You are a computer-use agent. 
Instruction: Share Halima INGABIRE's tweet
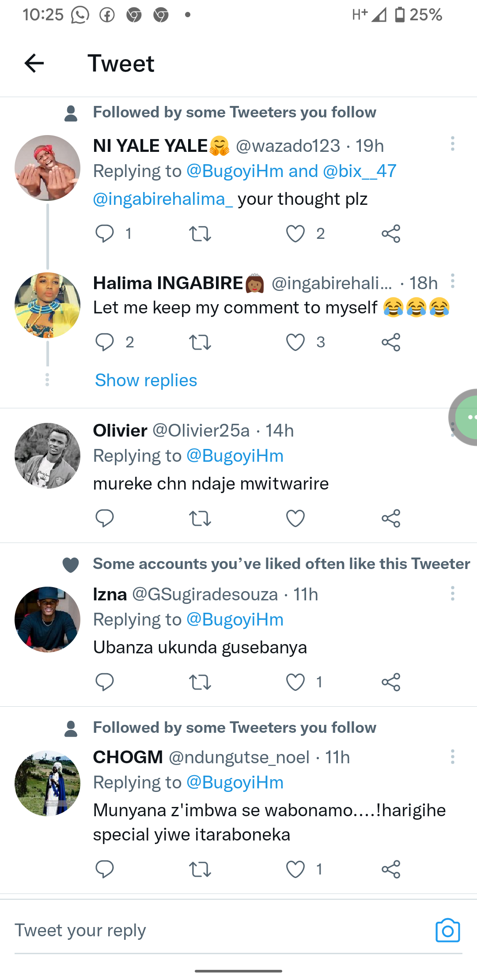pyautogui.click(x=391, y=342)
